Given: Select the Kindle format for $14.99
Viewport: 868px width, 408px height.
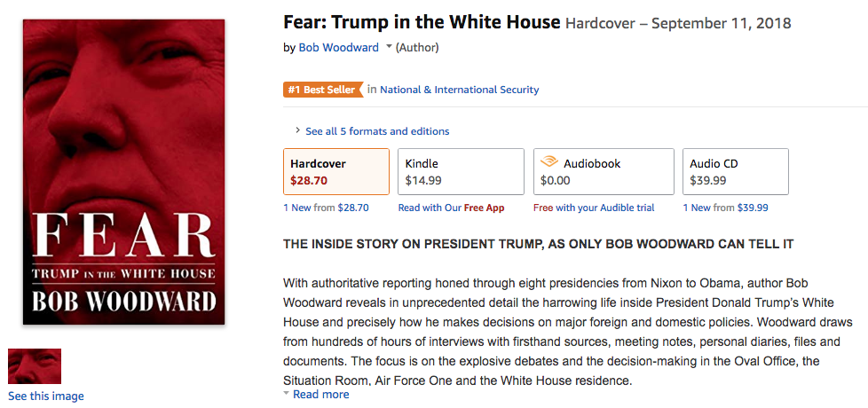Looking at the screenshot, I should (460, 172).
